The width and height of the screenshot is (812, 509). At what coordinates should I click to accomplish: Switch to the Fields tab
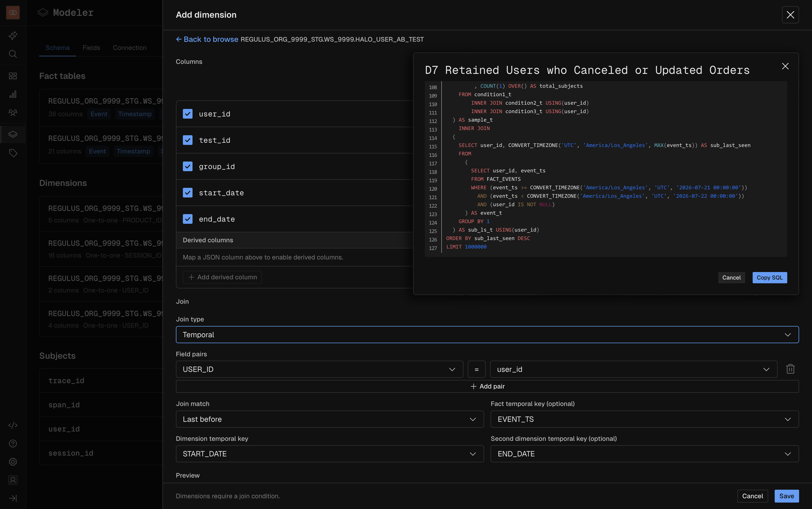point(91,48)
